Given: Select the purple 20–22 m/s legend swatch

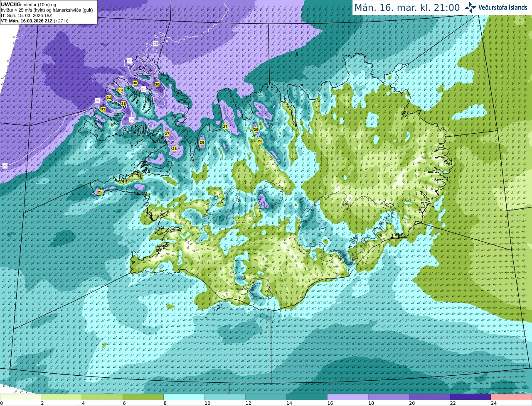Looking at the screenshot, I should point(430,397).
